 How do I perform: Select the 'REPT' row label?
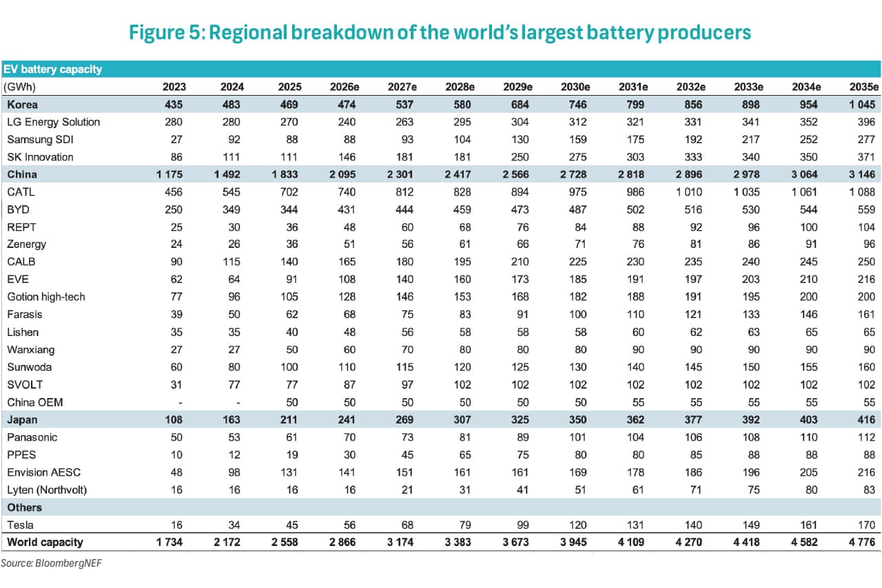(x=21, y=227)
